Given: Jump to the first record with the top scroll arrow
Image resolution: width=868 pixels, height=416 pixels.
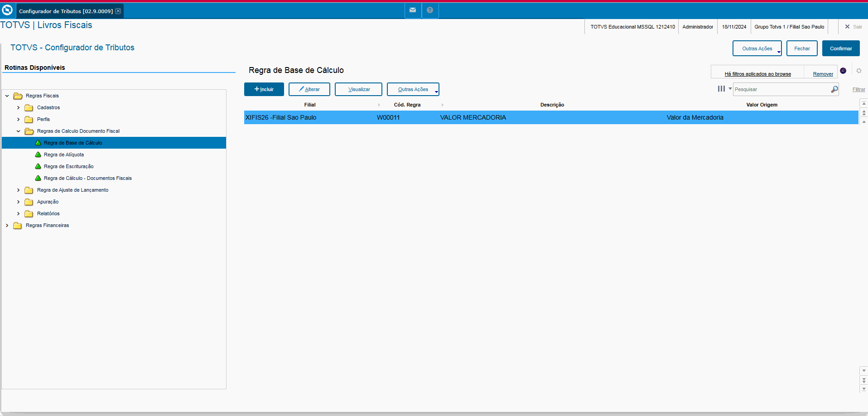Looking at the screenshot, I should (x=864, y=104).
